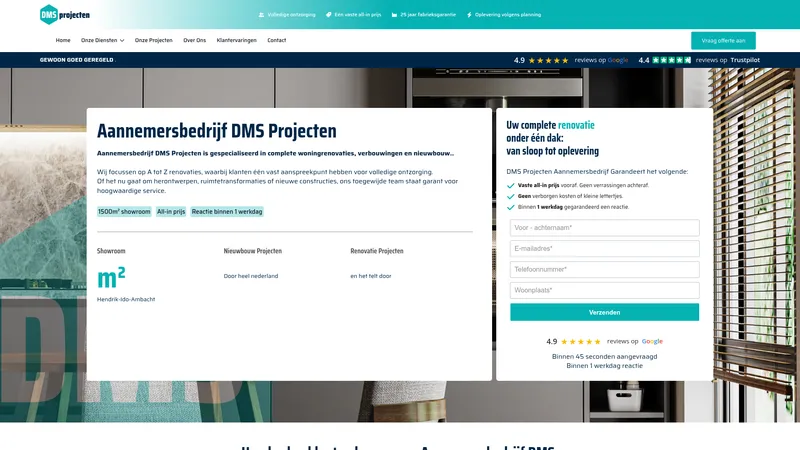Focus the Voor - achternaam field
This screenshot has width=800, height=450.
(x=604, y=228)
